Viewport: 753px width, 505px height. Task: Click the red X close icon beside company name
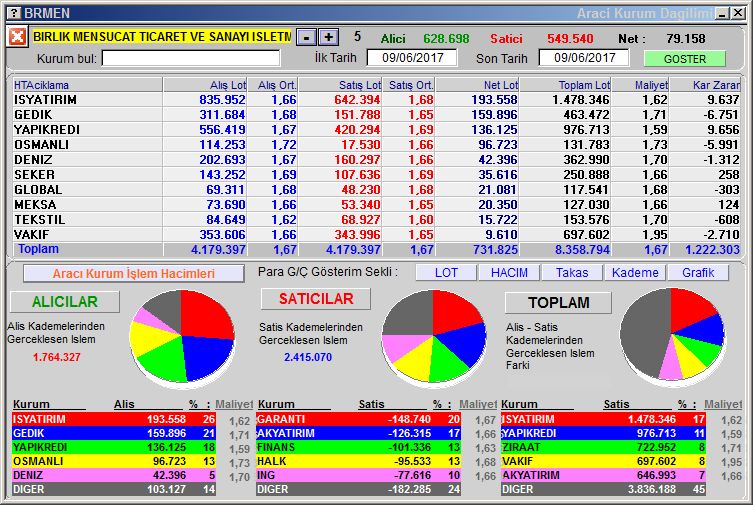pyautogui.click(x=17, y=36)
